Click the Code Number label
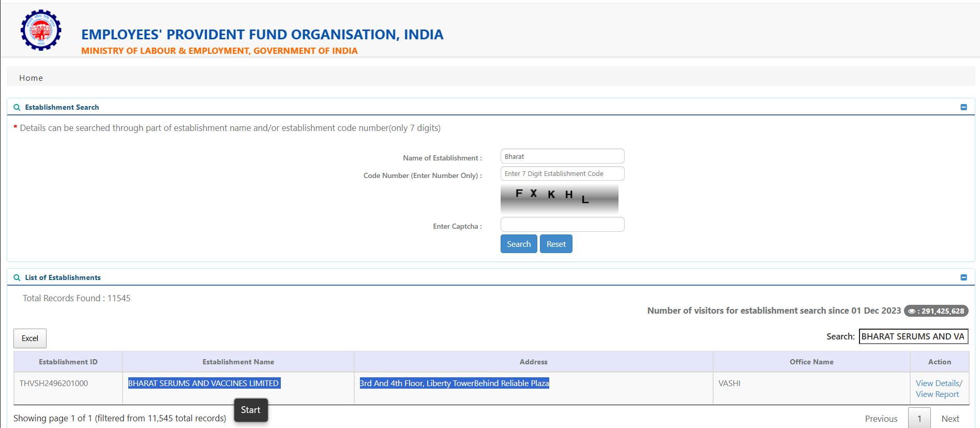The height and width of the screenshot is (428, 980). tap(423, 175)
